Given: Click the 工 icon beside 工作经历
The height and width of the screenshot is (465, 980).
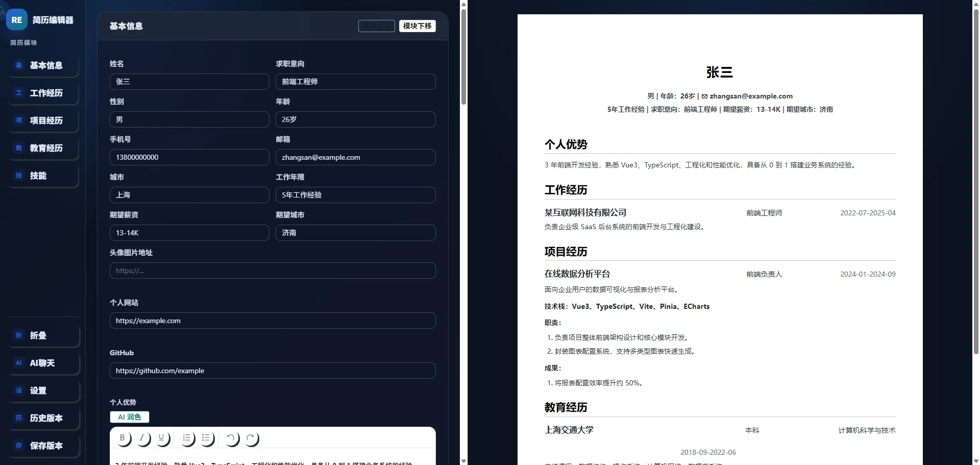Looking at the screenshot, I should pyautogui.click(x=19, y=93).
